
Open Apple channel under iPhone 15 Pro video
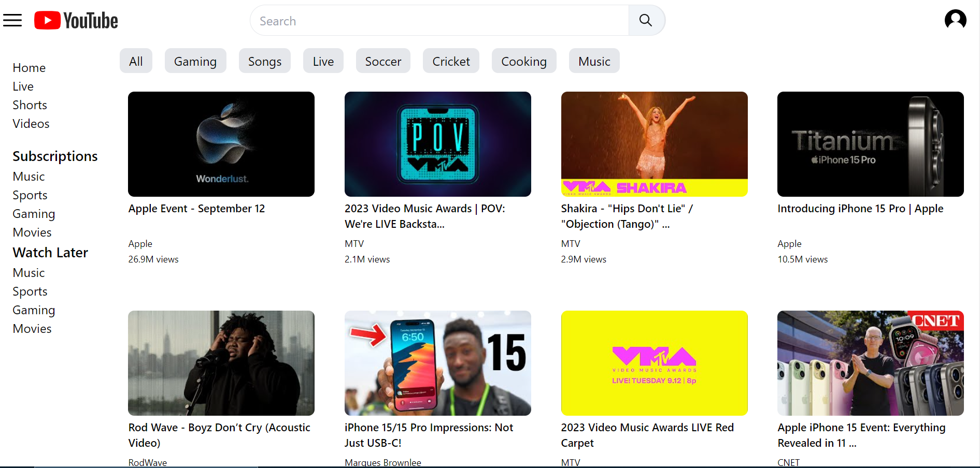click(789, 244)
